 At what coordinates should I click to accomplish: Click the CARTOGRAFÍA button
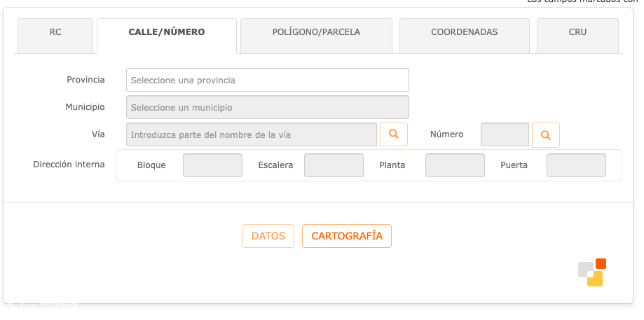[x=347, y=236]
